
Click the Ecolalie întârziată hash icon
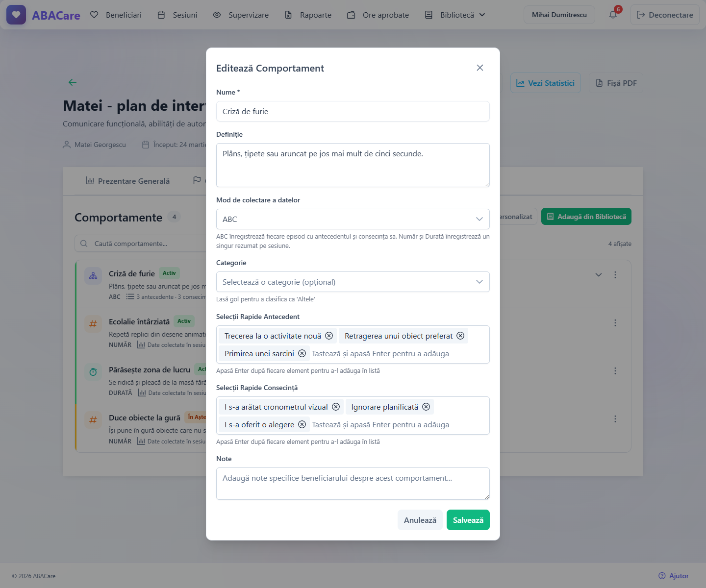click(x=93, y=324)
